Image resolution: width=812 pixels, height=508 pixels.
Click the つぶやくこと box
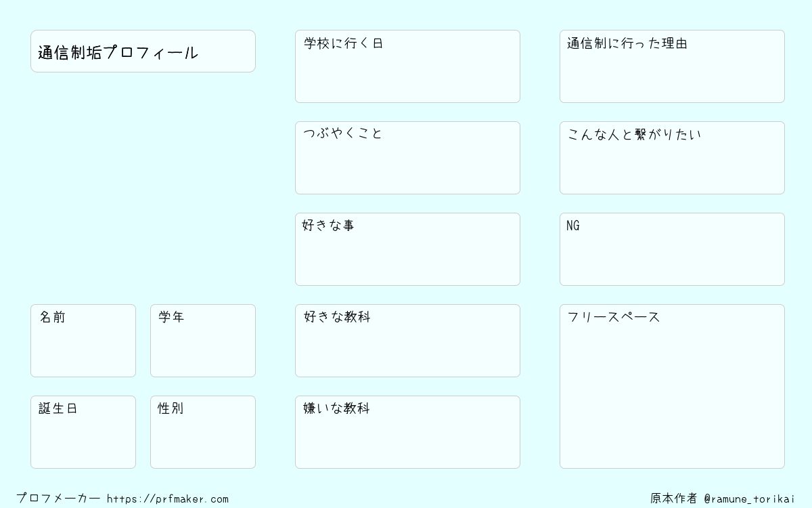(x=407, y=158)
